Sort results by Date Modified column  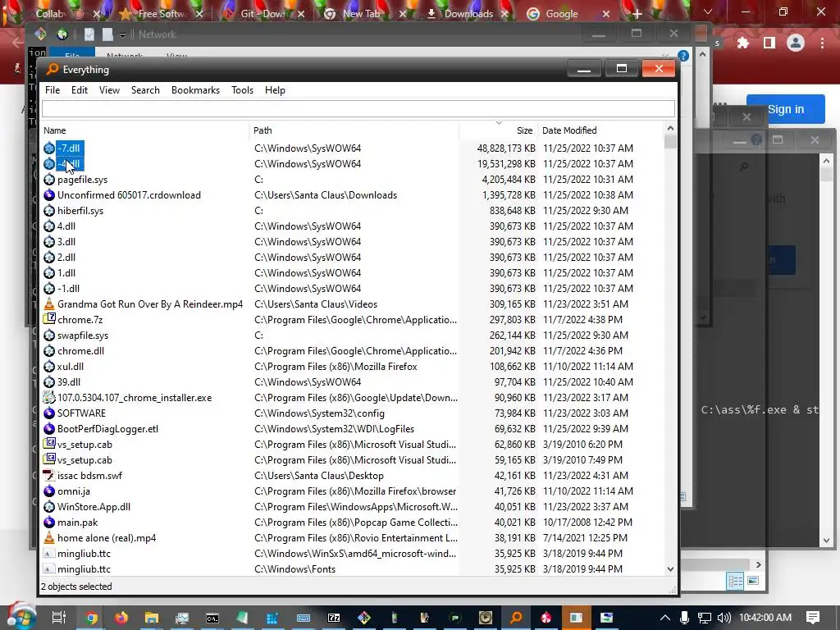point(600,130)
